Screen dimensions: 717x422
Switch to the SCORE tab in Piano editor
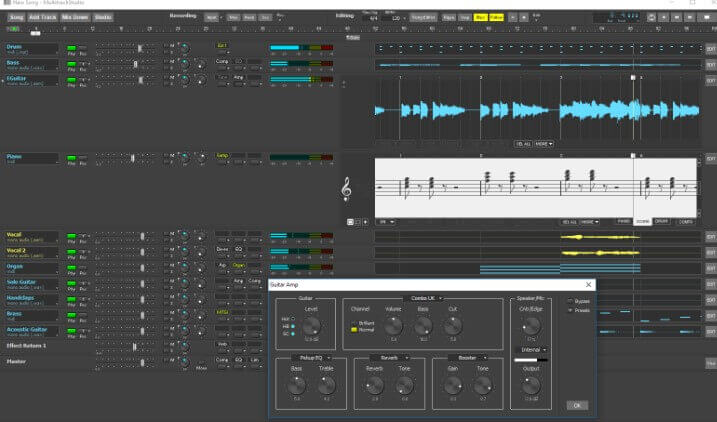coord(642,221)
